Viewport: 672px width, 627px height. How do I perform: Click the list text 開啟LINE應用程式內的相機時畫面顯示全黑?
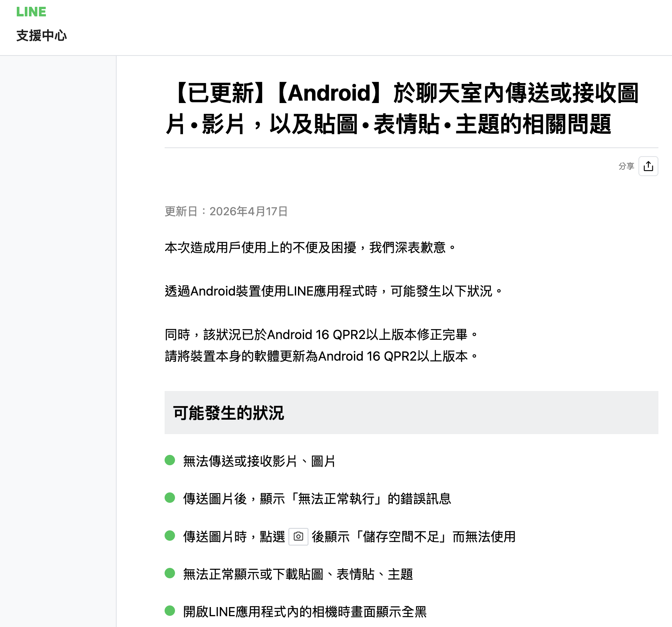click(305, 612)
